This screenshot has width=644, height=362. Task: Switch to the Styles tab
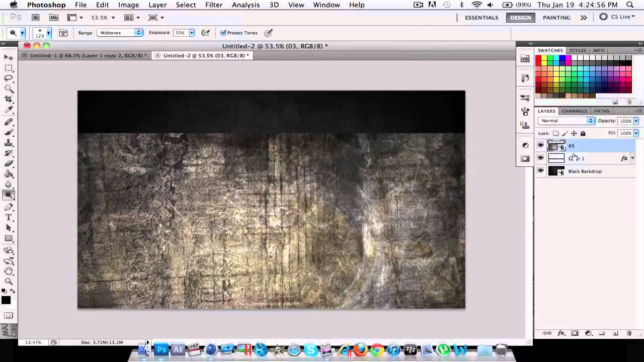[x=578, y=50]
